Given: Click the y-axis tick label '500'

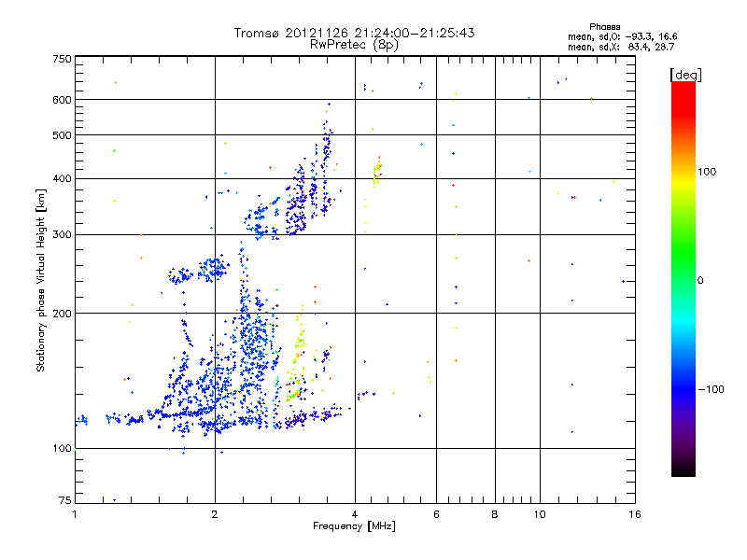Looking at the screenshot, I should point(62,135).
